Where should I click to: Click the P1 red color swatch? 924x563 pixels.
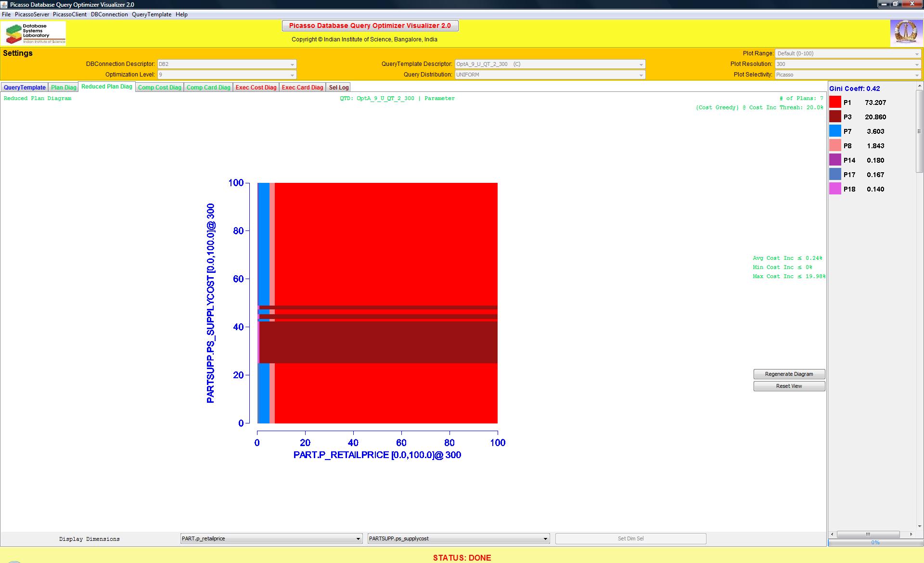835,102
